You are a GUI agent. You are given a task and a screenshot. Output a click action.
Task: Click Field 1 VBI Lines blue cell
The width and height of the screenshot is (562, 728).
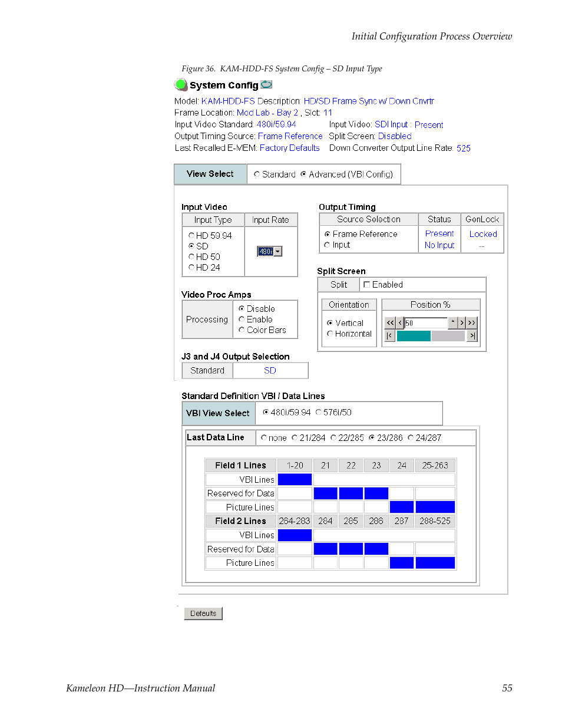295,479
